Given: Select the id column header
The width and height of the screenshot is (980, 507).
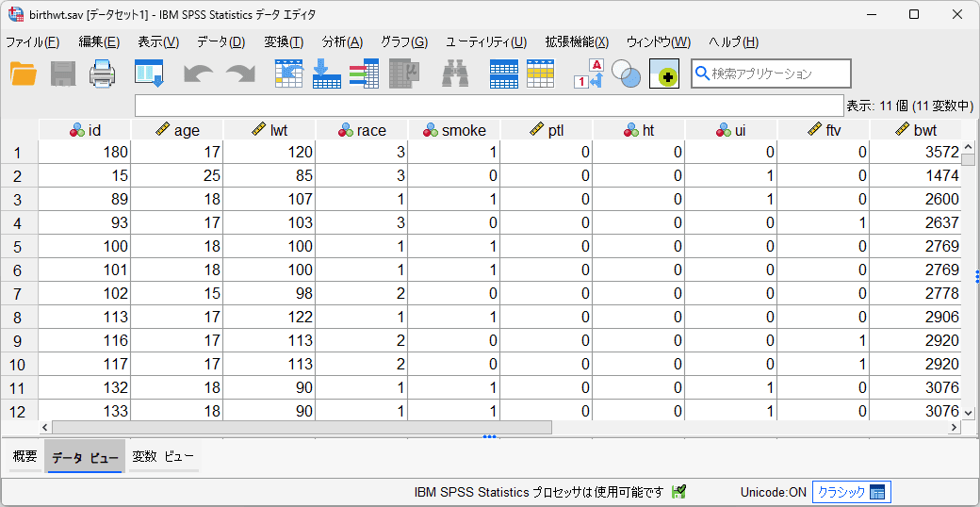Looking at the screenshot, I should pos(85,130).
